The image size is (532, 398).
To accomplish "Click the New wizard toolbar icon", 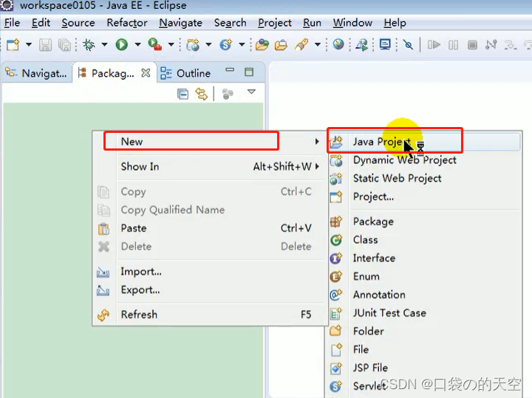I will point(13,45).
